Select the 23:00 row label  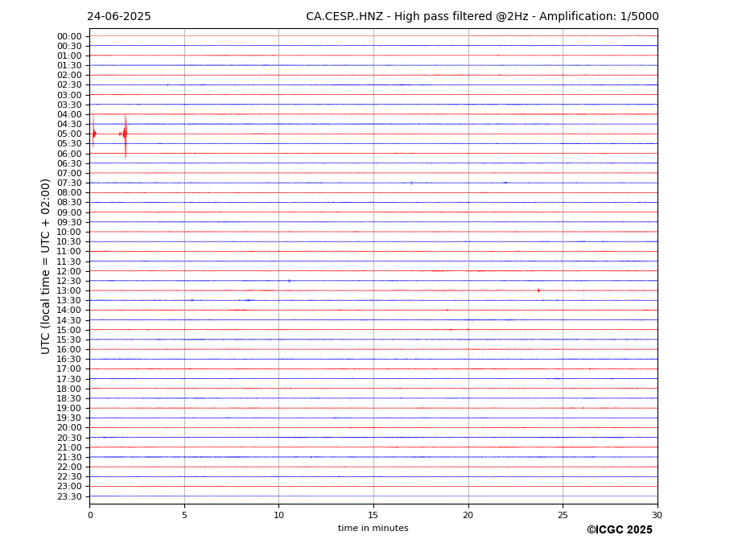[x=69, y=487]
